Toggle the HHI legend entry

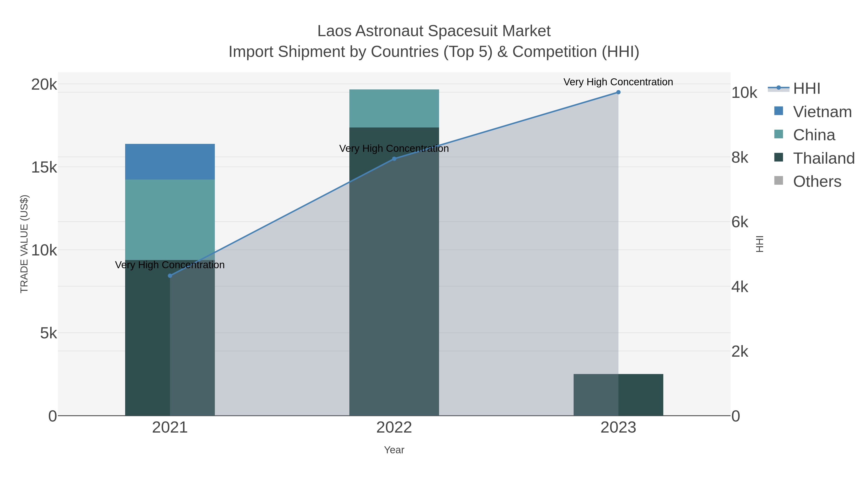pyautogui.click(x=794, y=88)
